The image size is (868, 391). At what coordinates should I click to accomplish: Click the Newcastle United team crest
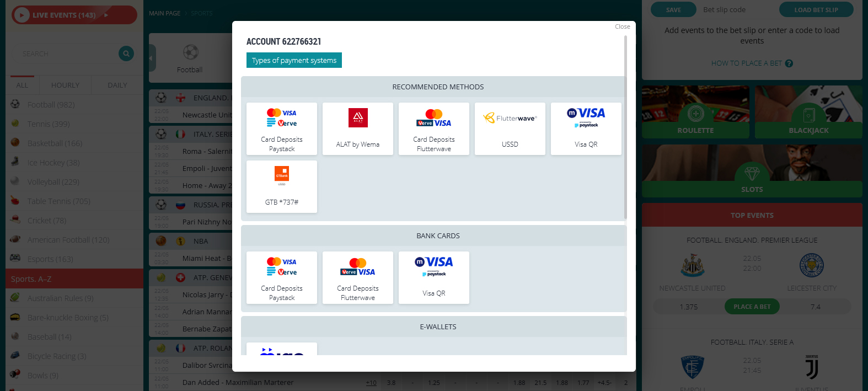click(692, 265)
